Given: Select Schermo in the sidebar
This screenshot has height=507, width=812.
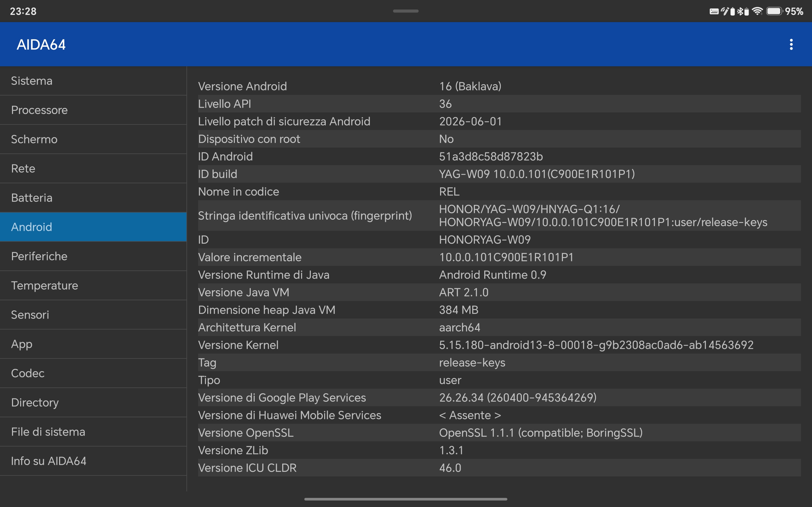Looking at the screenshot, I should tap(93, 139).
